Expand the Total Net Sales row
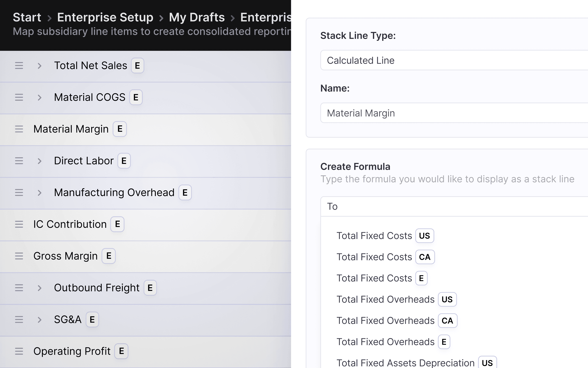The image size is (588, 368). click(40, 66)
